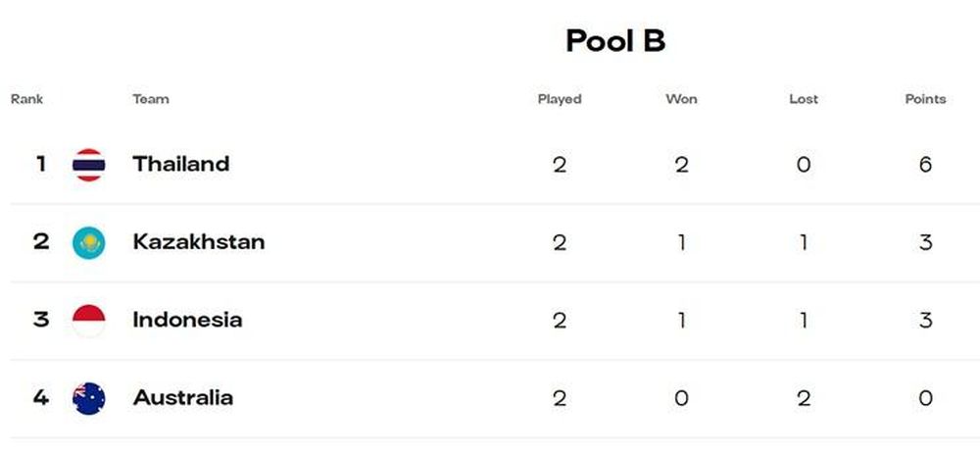Select the Indonesia team name
The image size is (980, 457).
187,320
